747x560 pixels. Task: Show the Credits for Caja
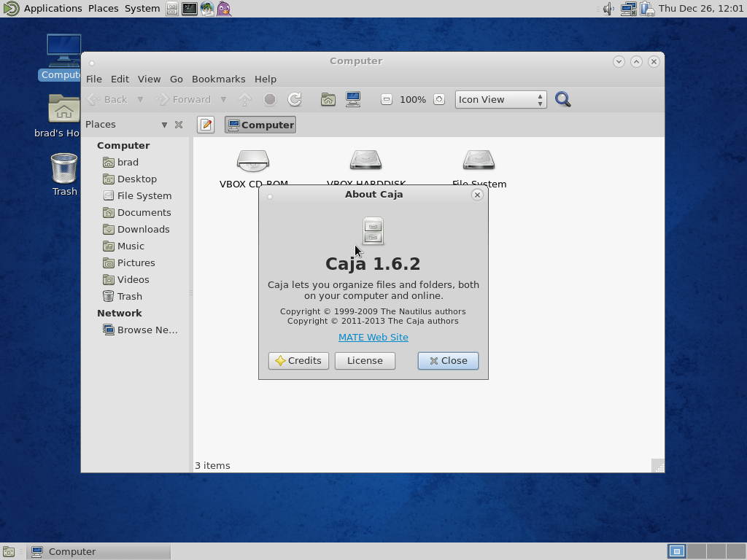click(298, 361)
